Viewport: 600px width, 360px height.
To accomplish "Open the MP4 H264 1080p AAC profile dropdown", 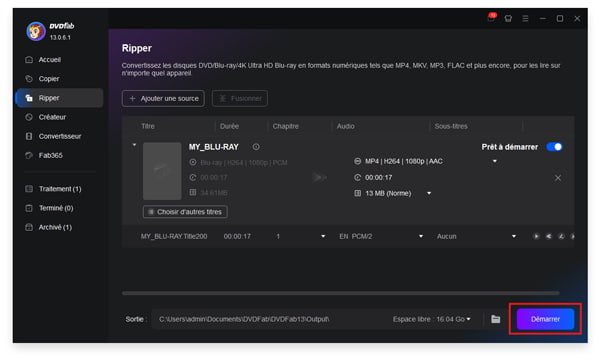I will (x=494, y=161).
